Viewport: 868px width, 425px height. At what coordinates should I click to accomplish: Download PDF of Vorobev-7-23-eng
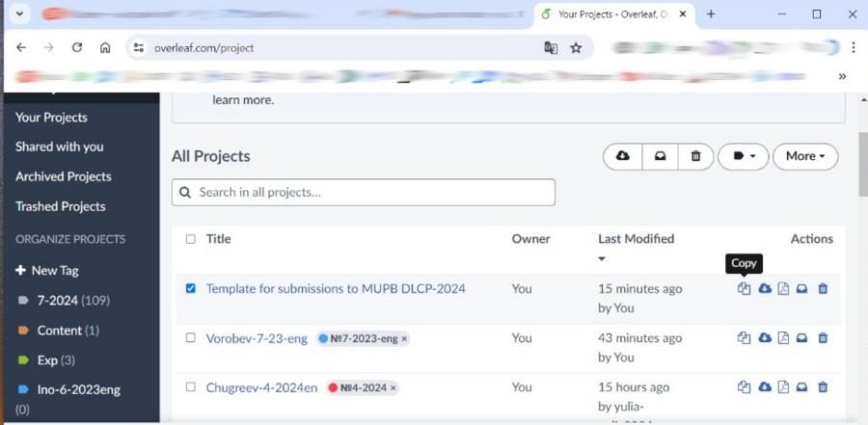[783, 338]
